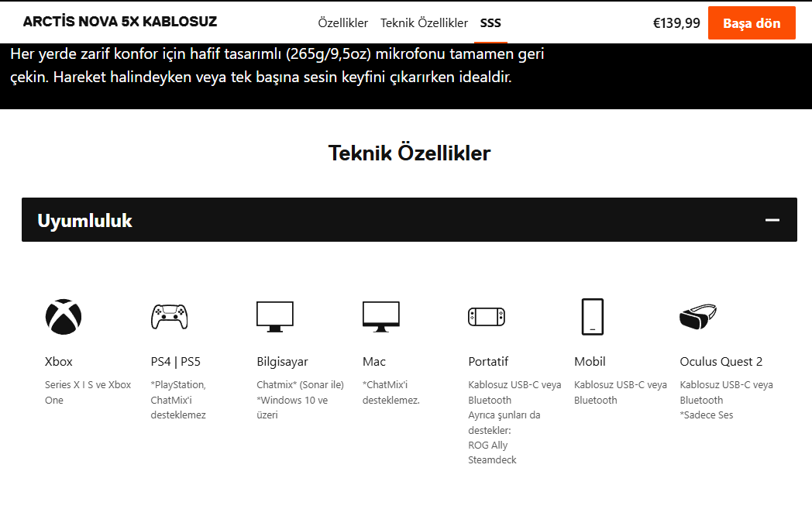Click 'Kablosuz USB-C veya Bluetooth' under Portatif
The height and width of the screenshot is (523, 812).
tap(514, 393)
